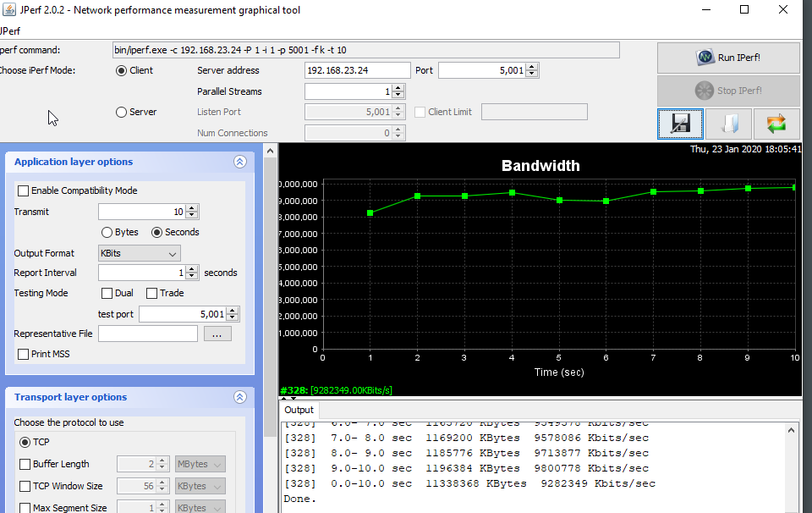Screen dimensions: 812x513
Task: Click the small split-pane collapse arrows above Output
Action: click(x=289, y=399)
